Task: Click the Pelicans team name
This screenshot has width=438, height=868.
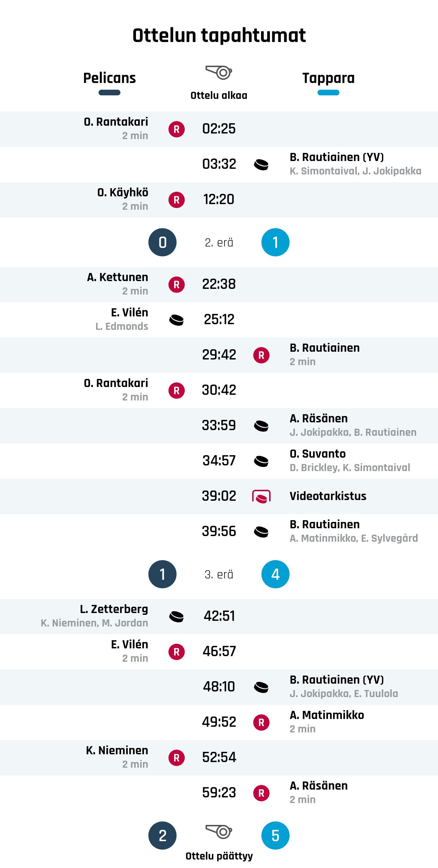Action: pyautogui.click(x=109, y=78)
